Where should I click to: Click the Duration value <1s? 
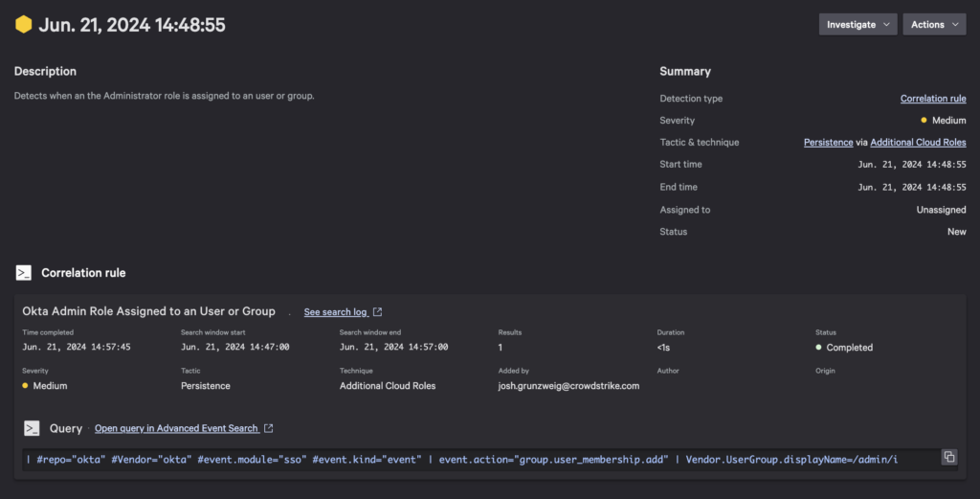[x=664, y=348]
